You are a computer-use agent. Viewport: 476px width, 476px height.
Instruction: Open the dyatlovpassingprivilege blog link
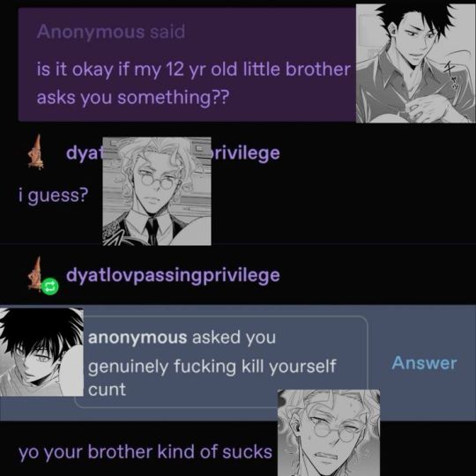[173, 276]
